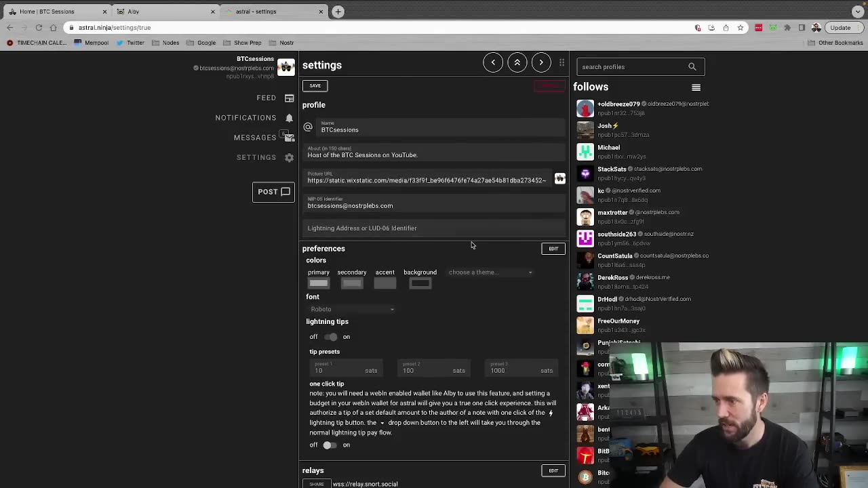Open maxtrotter avatar in follows

pyautogui.click(x=585, y=217)
